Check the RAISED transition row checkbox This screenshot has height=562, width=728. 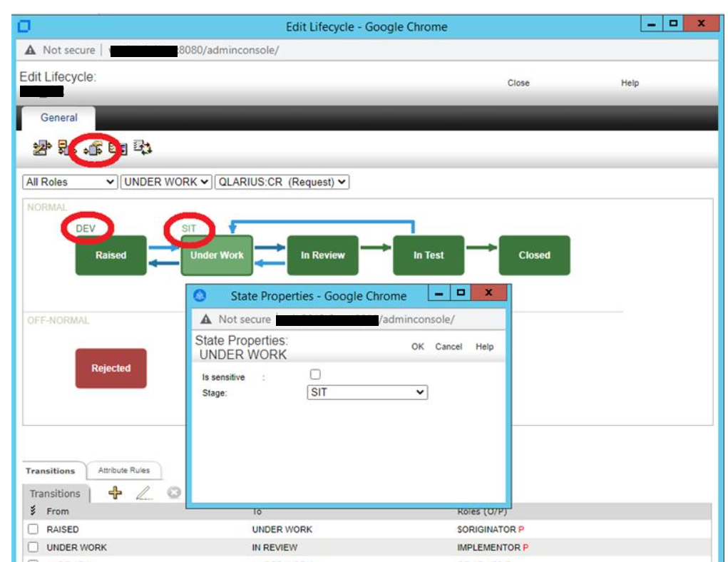tap(33, 529)
